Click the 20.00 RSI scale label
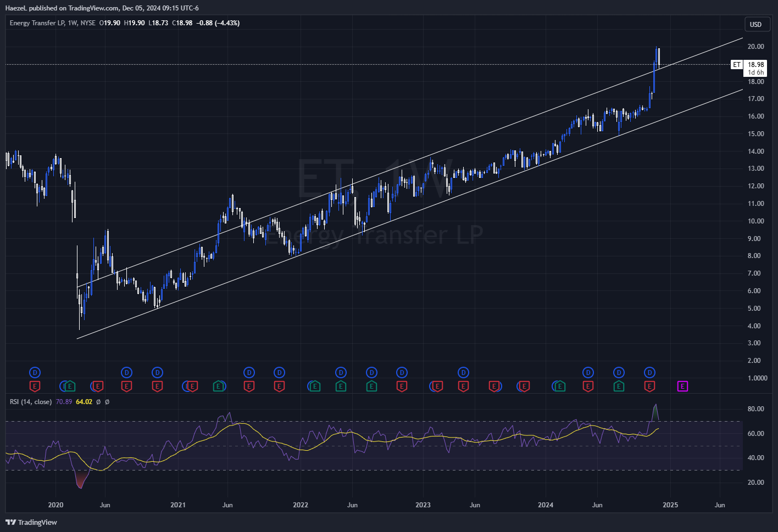The image size is (778, 532). pyautogui.click(x=755, y=483)
